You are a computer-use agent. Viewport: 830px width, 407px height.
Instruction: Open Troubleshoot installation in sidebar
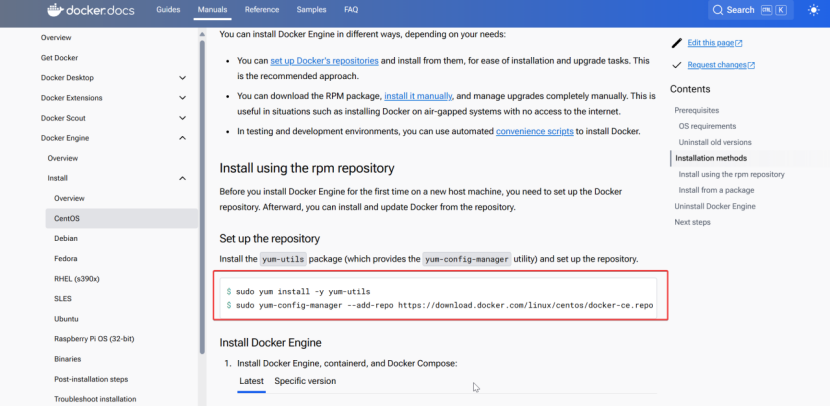tap(95, 399)
